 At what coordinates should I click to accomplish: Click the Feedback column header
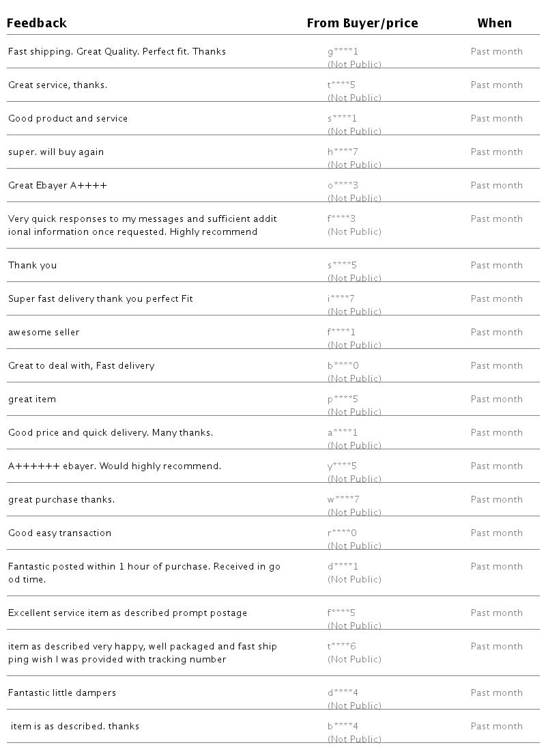37,23
